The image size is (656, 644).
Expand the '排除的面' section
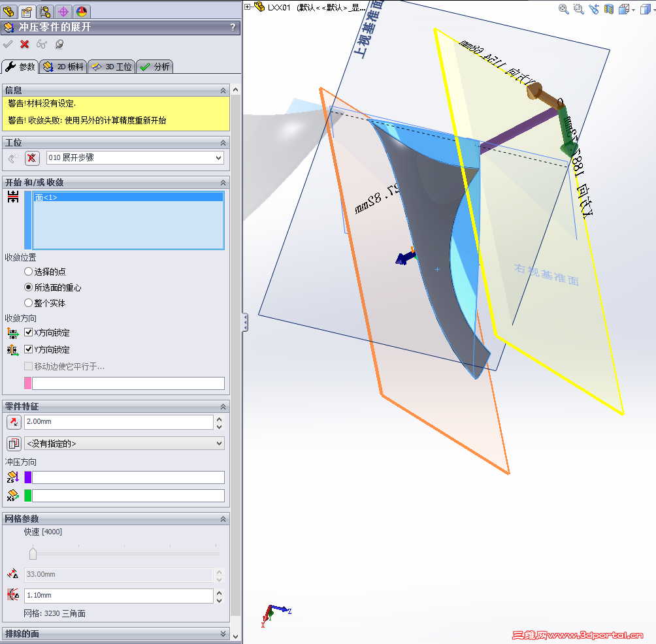[223, 634]
